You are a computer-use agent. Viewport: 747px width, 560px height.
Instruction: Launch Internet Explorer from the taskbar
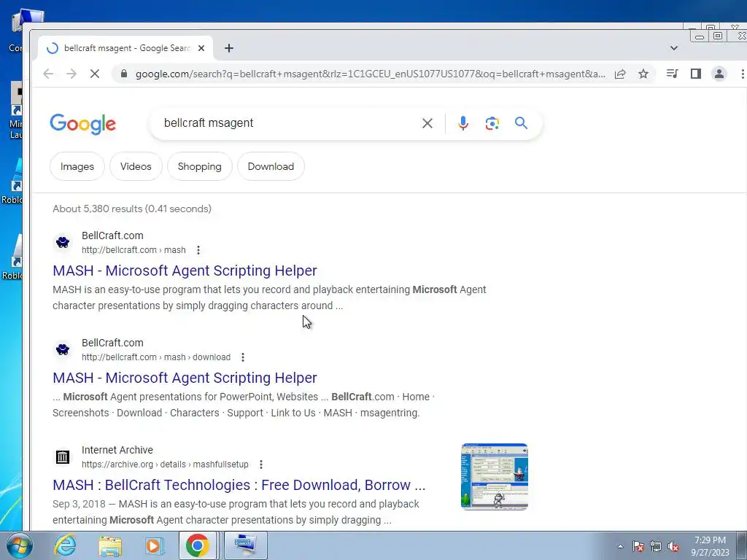click(x=65, y=545)
